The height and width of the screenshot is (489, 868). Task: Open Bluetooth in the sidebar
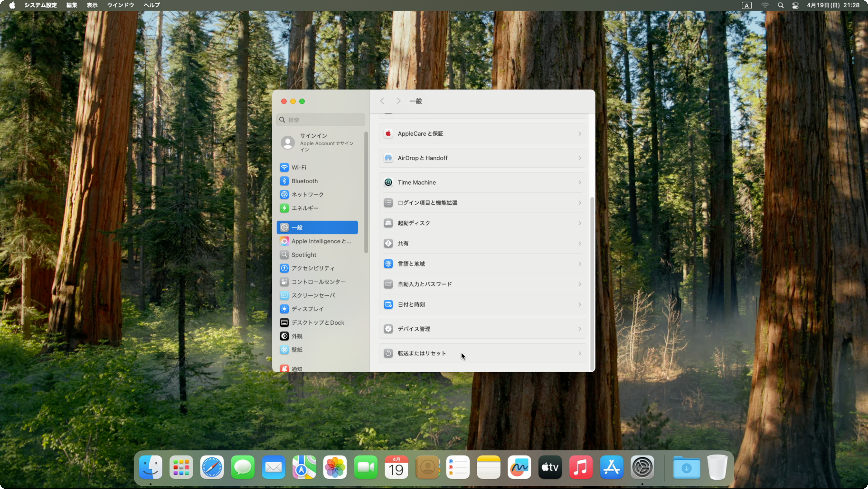(x=317, y=181)
